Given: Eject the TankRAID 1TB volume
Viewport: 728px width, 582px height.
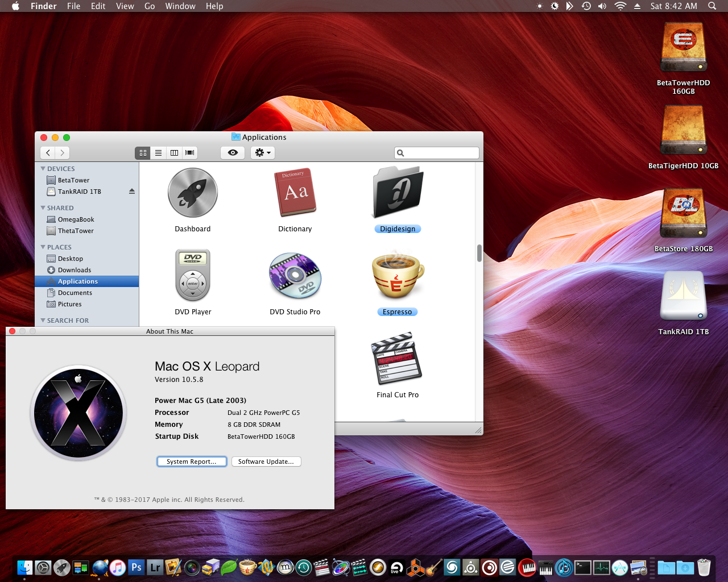Looking at the screenshot, I should pyautogui.click(x=132, y=192).
